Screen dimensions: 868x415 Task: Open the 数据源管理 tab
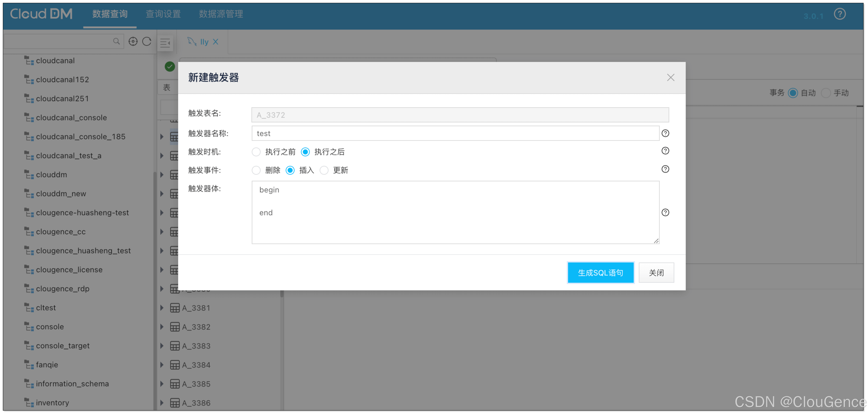(x=221, y=14)
